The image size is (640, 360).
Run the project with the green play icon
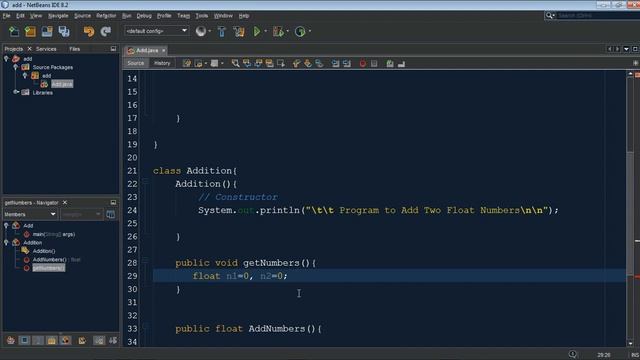257,31
